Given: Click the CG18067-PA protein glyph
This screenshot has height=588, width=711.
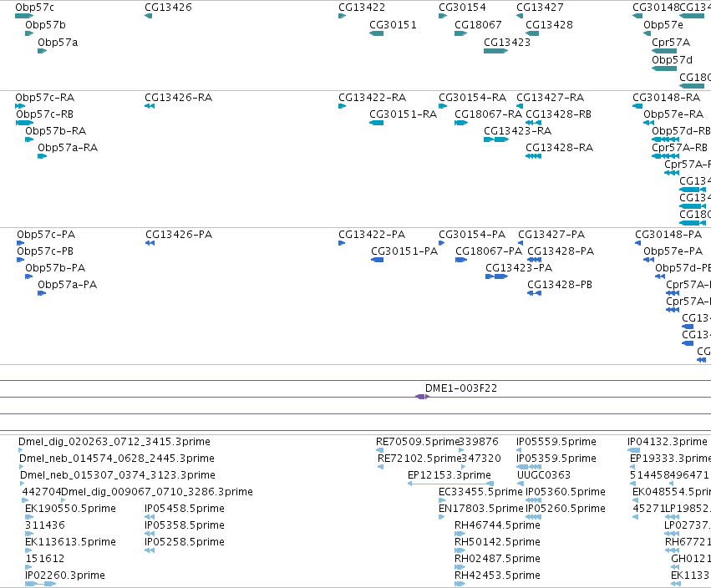Looking at the screenshot, I should 461,260.
